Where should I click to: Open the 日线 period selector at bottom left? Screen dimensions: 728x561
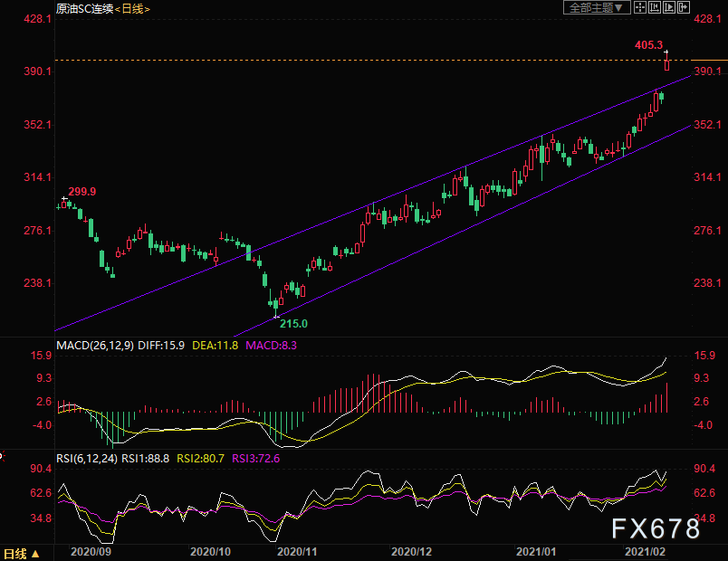(22, 554)
